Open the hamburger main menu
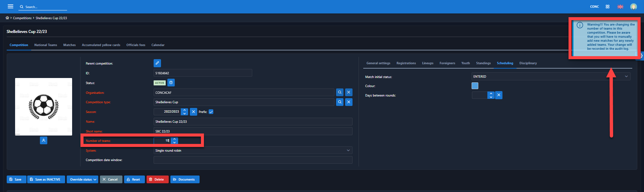The width and height of the screenshot is (644, 192). [10, 6]
